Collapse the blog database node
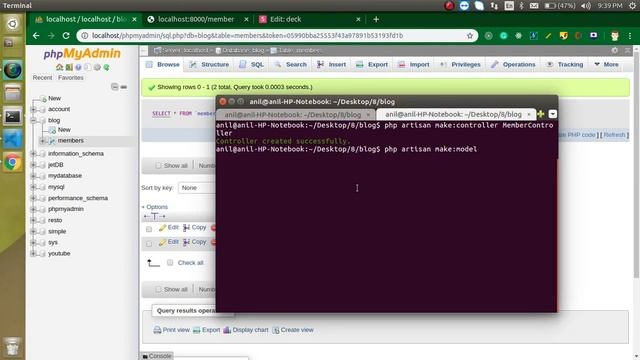 (x=33, y=120)
